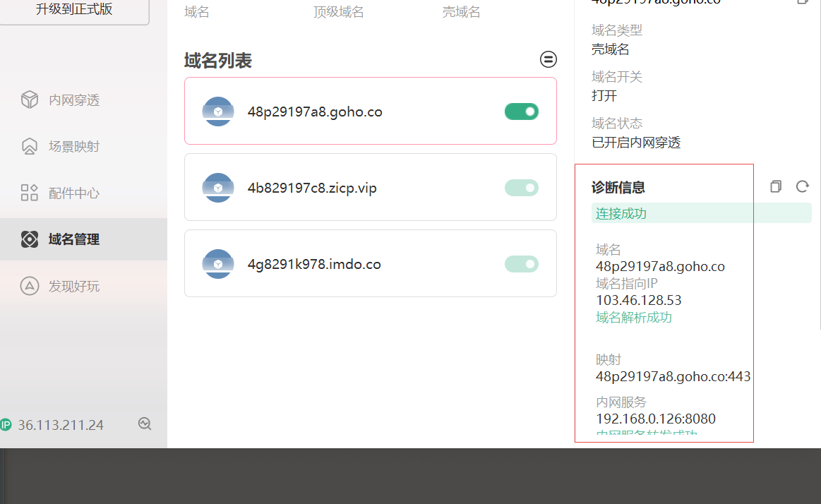821x504 pixels.
Task: Click the IP address 103.46.128.53
Action: [639, 300]
